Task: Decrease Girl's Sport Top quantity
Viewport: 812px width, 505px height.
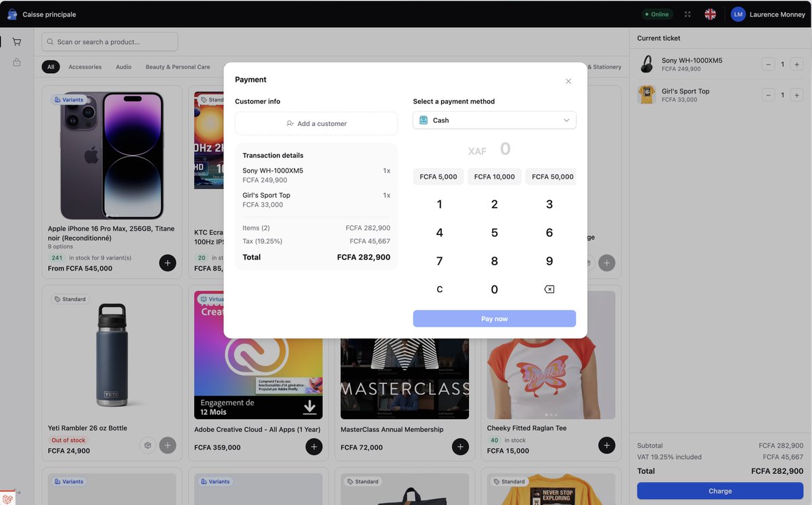Action: pyautogui.click(x=768, y=95)
